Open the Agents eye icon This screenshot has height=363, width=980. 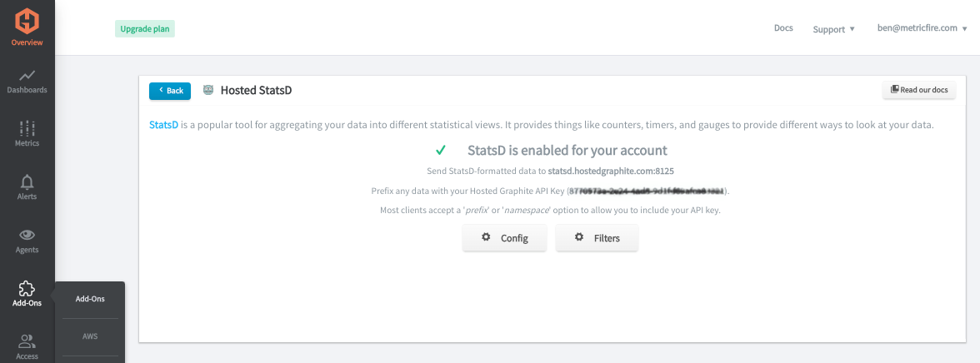(x=27, y=236)
